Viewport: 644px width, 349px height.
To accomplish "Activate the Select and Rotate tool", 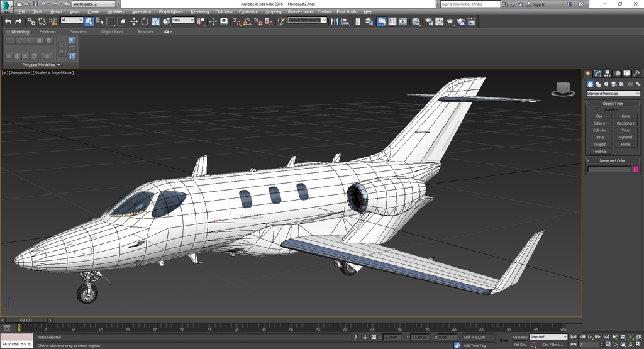I will 145,21.
